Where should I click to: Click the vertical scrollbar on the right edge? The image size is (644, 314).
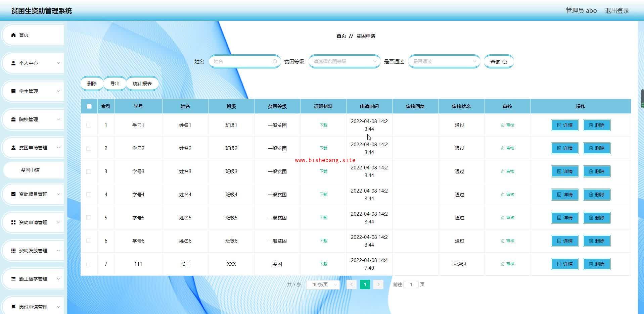tap(642, 99)
